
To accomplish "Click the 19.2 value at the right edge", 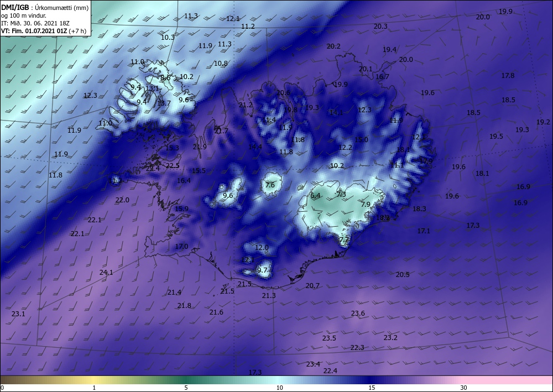I will [x=543, y=122].
